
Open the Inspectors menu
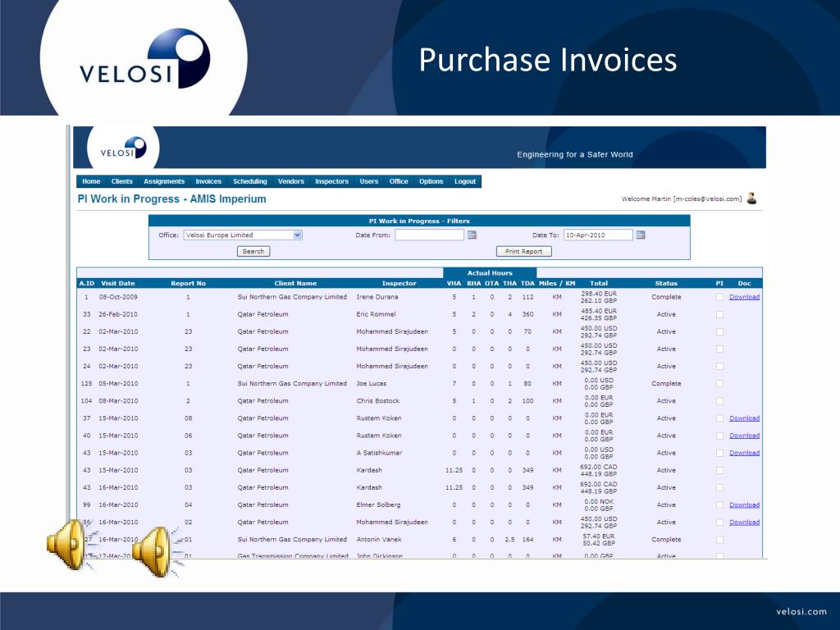[331, 181]
